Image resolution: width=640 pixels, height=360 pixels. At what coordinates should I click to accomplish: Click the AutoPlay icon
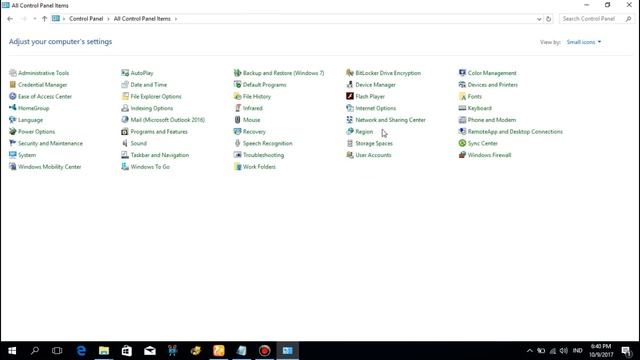point(125,73)
